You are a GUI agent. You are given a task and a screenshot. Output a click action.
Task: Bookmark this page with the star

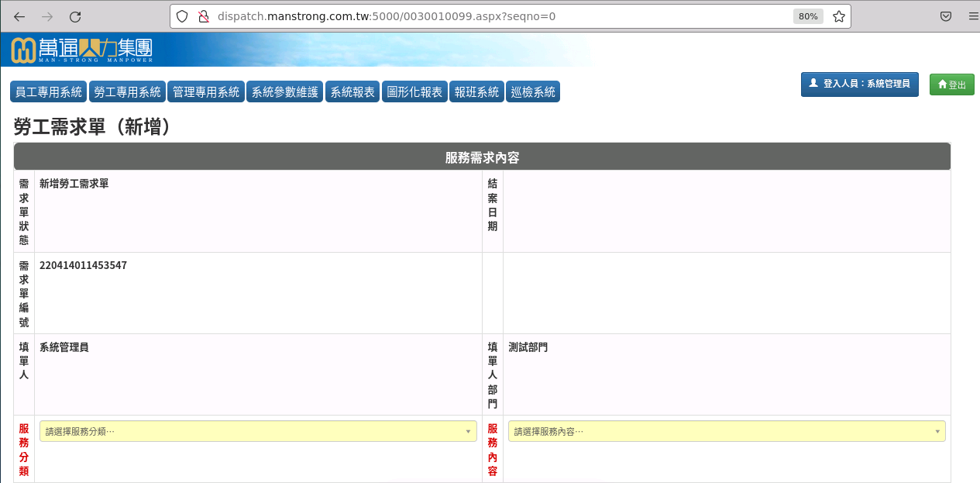pyautogui.click(x=839, y=16)
